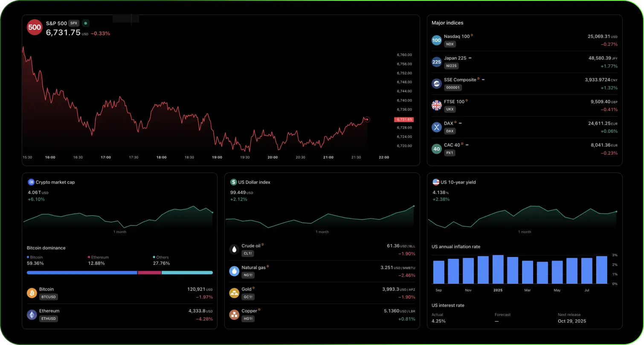
Task: Click the BTCUSD ticker badge
Action: (48, 297)
